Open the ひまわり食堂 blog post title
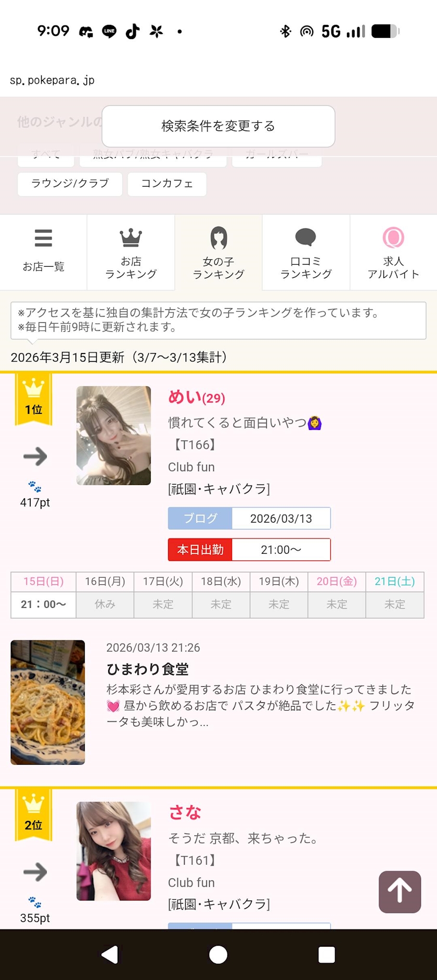Image resolution: width=437 pixels, height=980 pixels. click(148, 669)
